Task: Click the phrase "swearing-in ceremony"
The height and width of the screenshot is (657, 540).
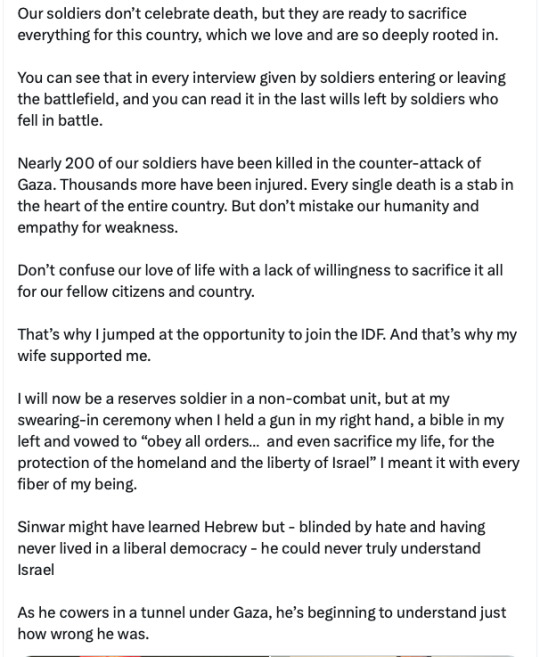Action: (x=94, y=420)
